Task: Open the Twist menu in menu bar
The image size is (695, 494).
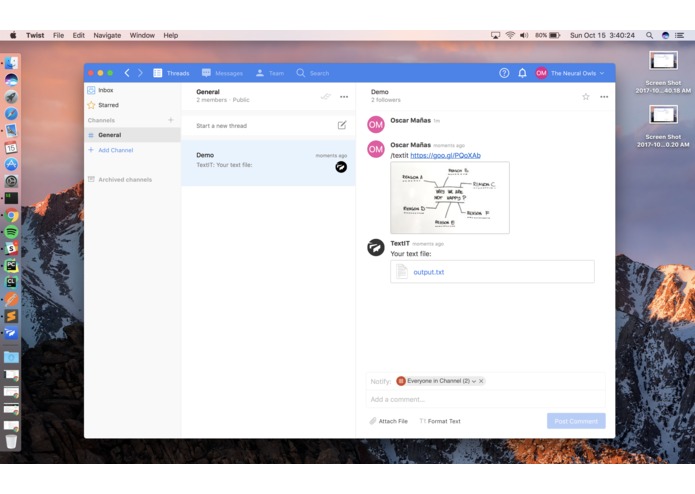Action: coord(35,35)
